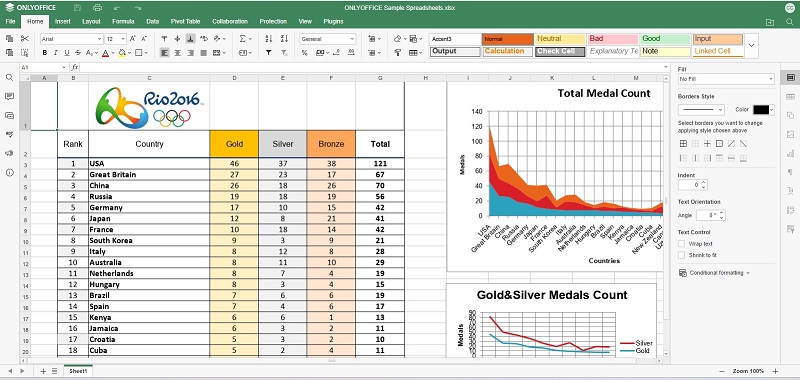The width and height of the screenshot is (800, 380).
Task: Toggle the Cell settings sidebar button
Action: 790,78
